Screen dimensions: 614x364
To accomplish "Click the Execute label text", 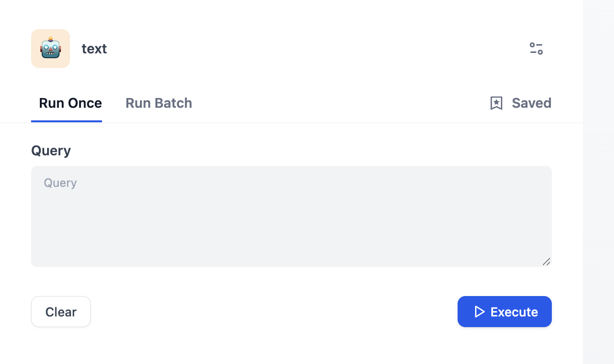I will pyautogui.click(x=514, y=312).
